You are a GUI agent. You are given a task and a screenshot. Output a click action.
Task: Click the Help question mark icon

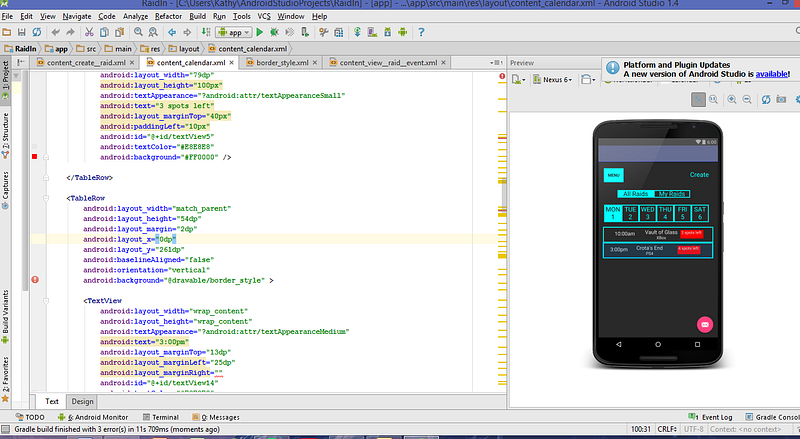421,32
